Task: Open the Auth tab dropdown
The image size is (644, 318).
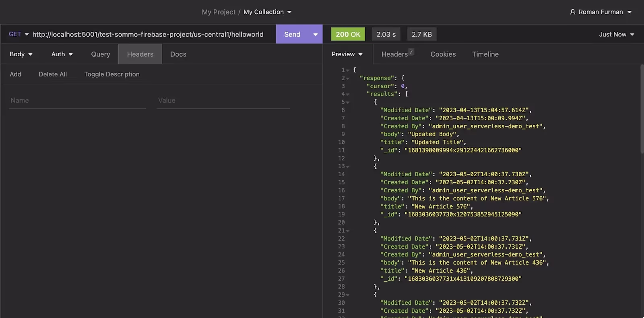Action: pos(62,54)
